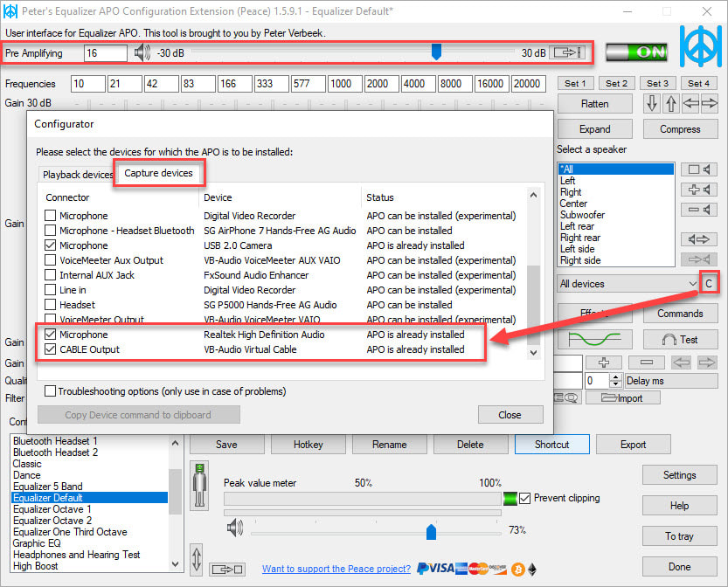Image resolution: width=728 pixels, height=587 pixels.
Task: Click the Flatten button
Action: (x=595, y=104)
